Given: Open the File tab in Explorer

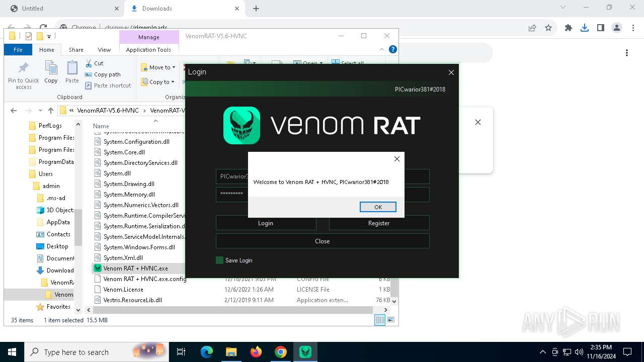Looking at the screenshot, I should tap(18, 50).
